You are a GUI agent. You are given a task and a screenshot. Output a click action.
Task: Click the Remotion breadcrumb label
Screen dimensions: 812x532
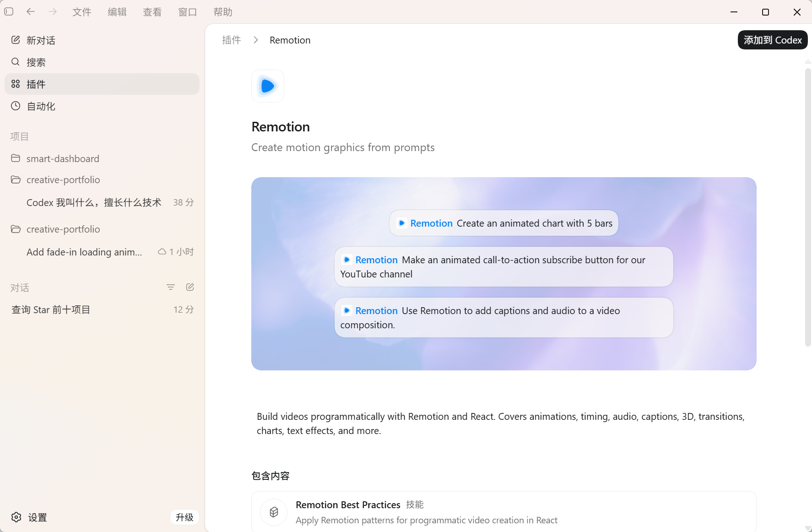[x=290, y=40]
